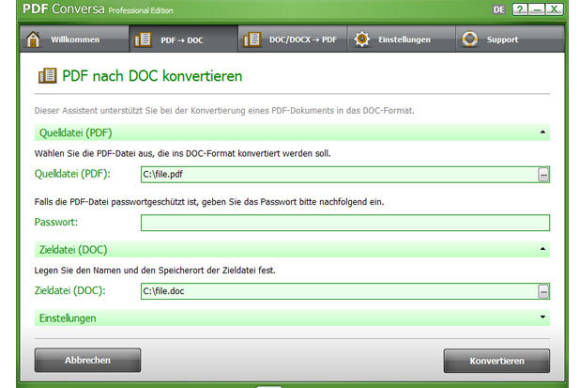Open the Willkommen tab

(74, 39)
